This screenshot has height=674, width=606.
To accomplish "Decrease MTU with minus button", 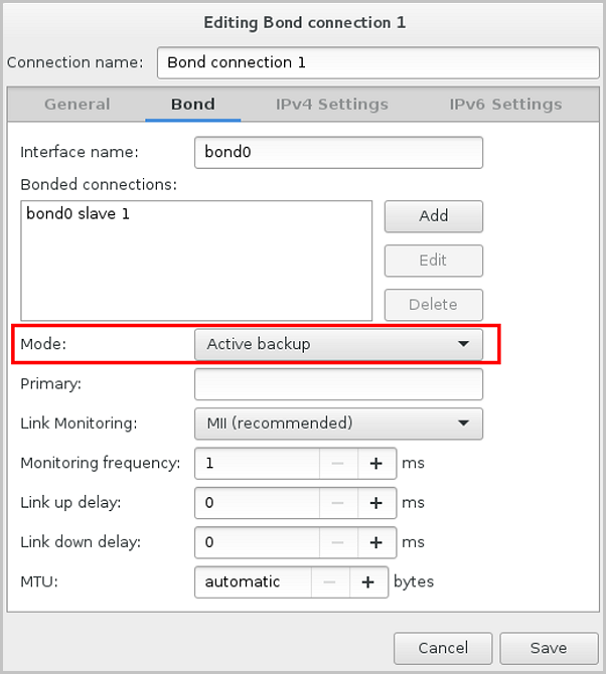I will 330,582.
